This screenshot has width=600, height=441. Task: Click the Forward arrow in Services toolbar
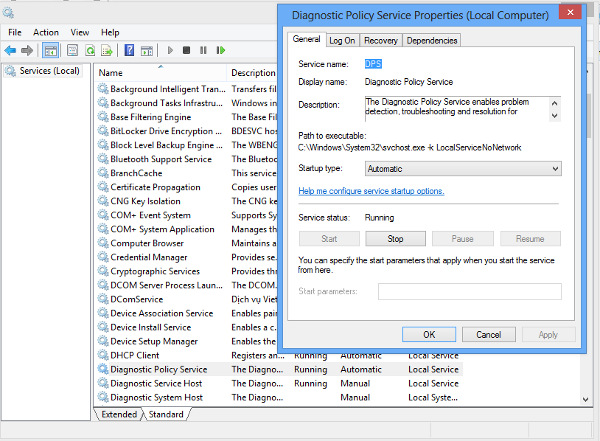[x=27, y=50]
